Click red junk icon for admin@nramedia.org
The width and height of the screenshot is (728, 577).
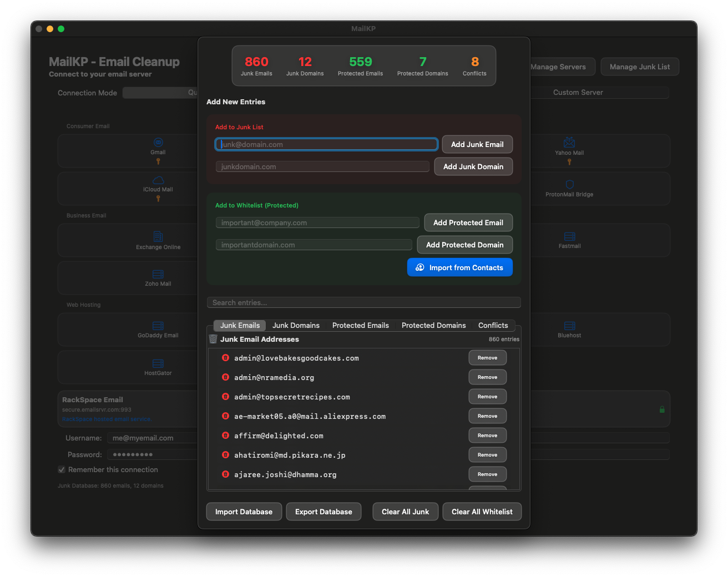225,377
